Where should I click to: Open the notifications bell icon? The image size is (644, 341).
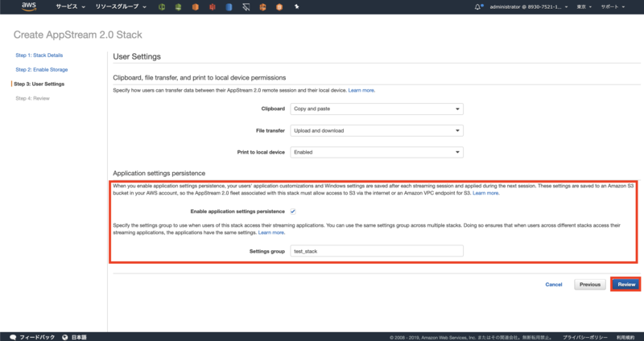[x=477, y=7]
